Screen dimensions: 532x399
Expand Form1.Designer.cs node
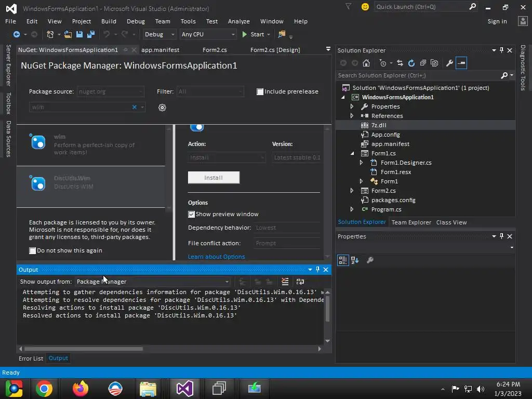pyautogui.click(x=362, y=163)
